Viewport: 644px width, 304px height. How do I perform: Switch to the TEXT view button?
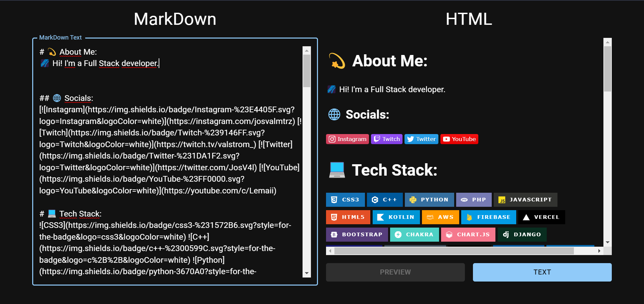tap(542, 272)
